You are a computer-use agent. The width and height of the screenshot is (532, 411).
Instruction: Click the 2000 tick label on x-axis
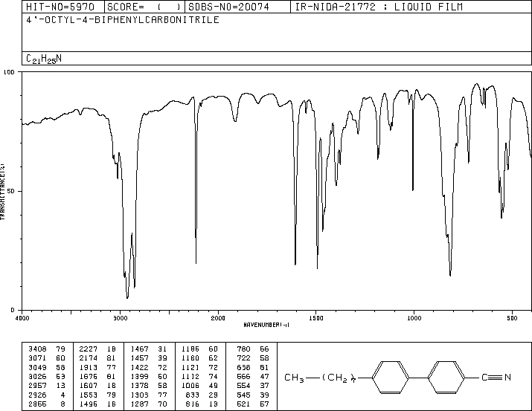click(x=218, y=318)
